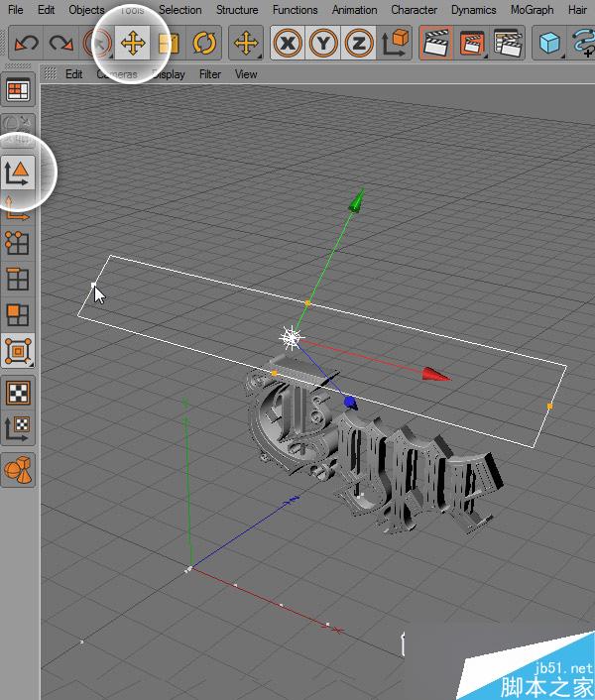Click the active UV polygon mode icon

(18, 351)
